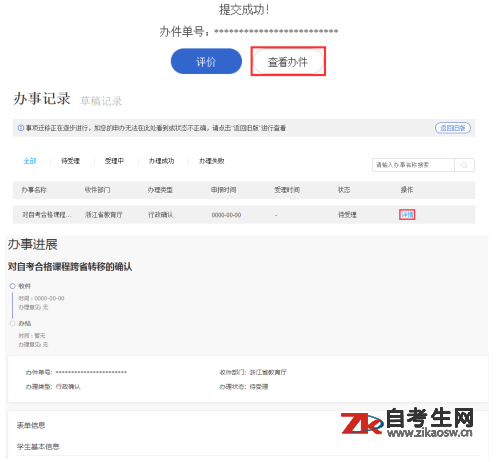
Task: Select the 办理成功 filter tab
Action: [161, 161]
